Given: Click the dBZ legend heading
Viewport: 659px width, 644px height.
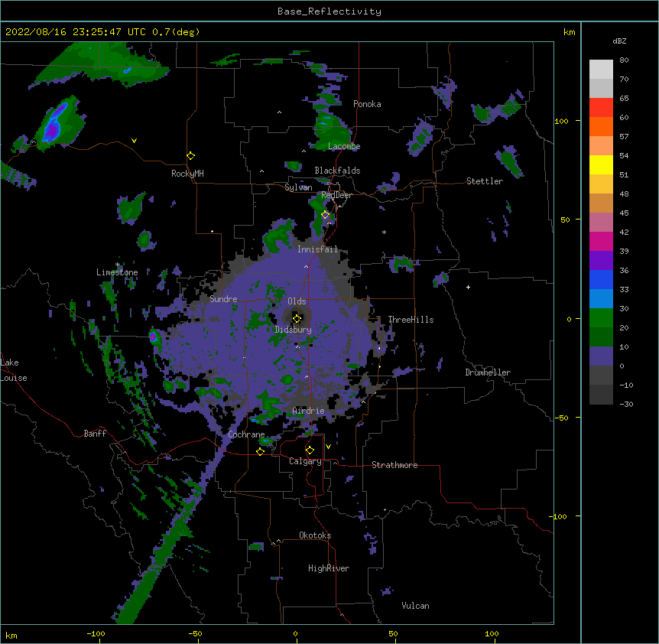Looking at the screenshot, I should [x=619, y=41].
